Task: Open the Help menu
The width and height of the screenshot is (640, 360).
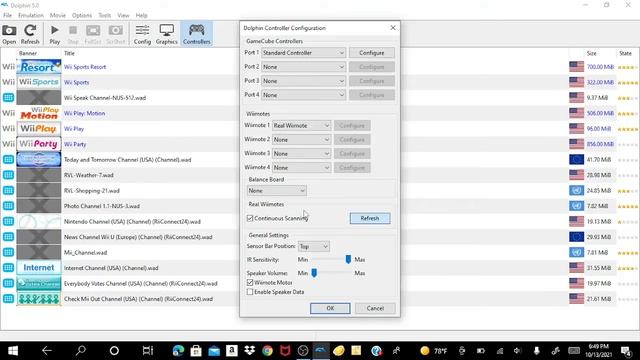Action: (141, 15)
